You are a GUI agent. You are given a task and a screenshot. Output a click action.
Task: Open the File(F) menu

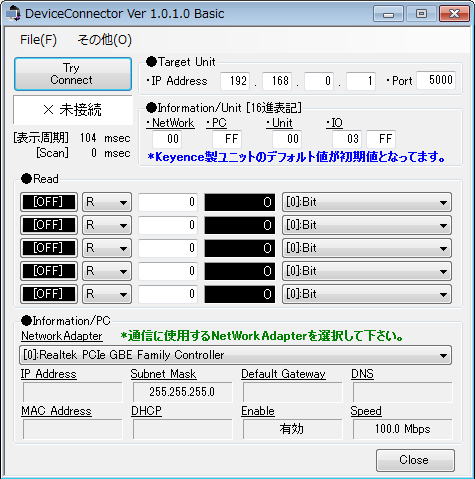pyautogui.click(x=38, y=40)
